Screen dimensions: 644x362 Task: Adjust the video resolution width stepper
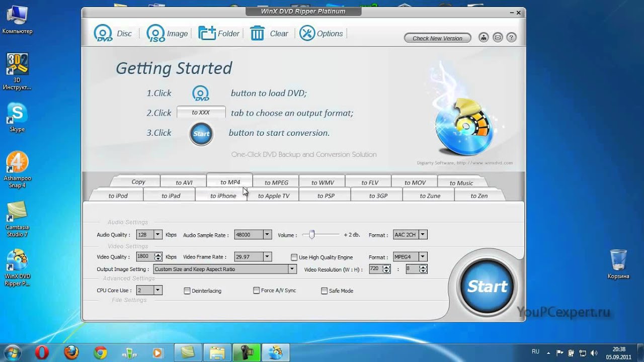386,269
